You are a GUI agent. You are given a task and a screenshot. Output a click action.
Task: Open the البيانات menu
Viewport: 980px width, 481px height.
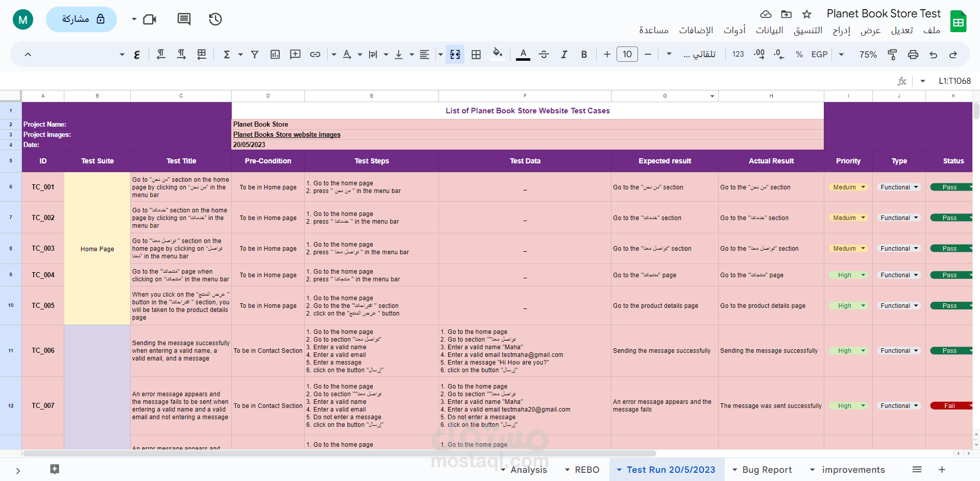pyautogui.click(x=769, y=30)
